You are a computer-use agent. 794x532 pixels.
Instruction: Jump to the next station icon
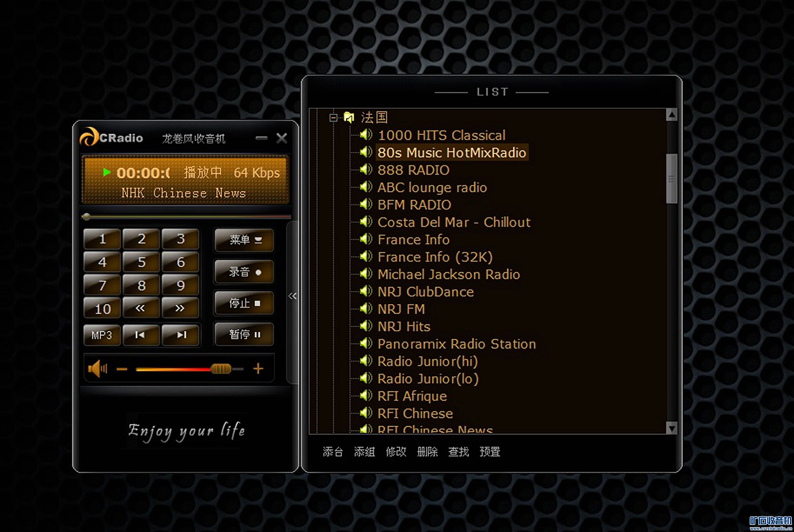[x=181, y=335]
